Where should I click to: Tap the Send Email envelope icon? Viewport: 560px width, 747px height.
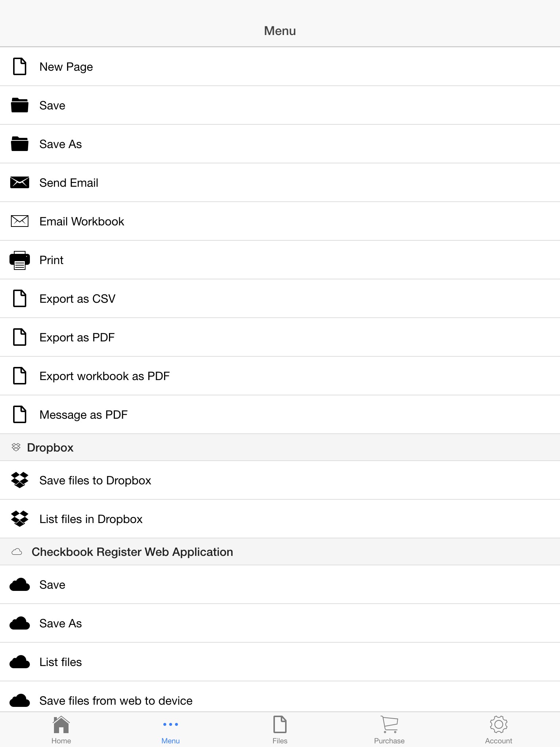click(x=20, y=182)
